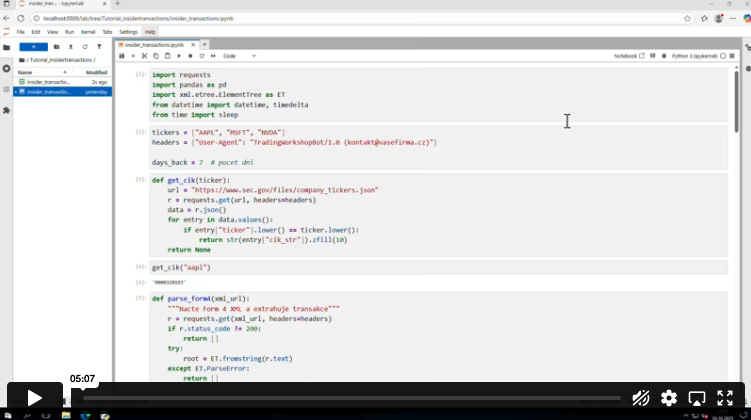Click the upload files icon in file browser
Image resolution: width=751 pixels, height=420 pixels.
coord(70,46)
